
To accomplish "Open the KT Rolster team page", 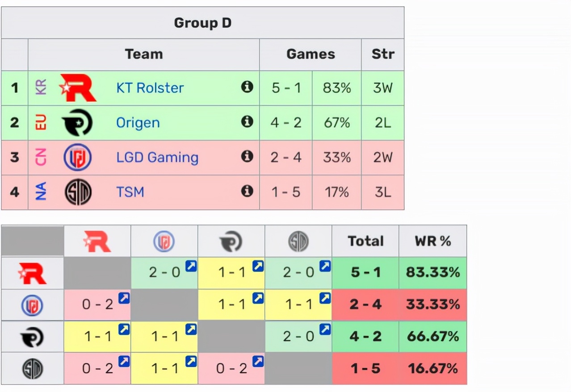I will pyautogui.click(x=149, y=88).
